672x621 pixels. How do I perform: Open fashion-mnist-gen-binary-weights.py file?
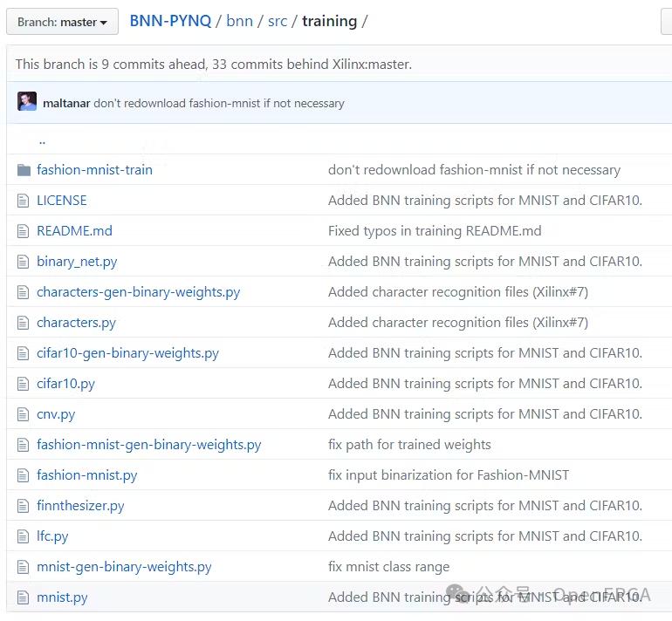tap(148, 445)
